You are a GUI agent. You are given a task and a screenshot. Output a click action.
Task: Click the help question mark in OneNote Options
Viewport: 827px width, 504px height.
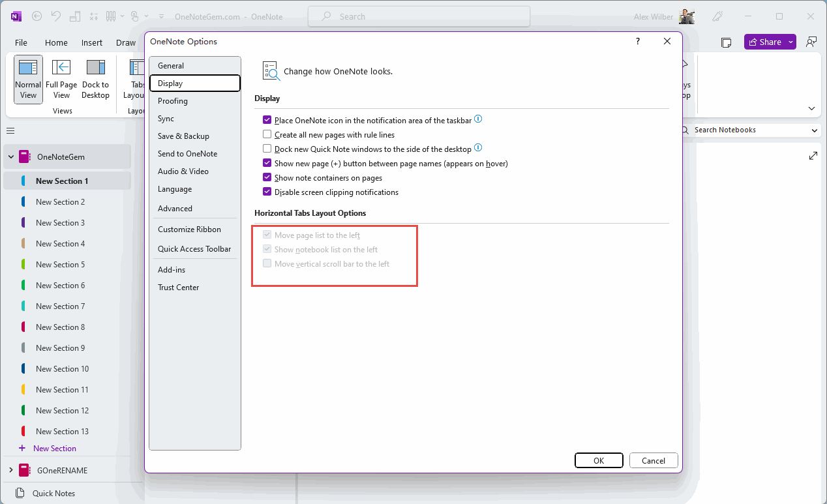[x=638, y=41]
